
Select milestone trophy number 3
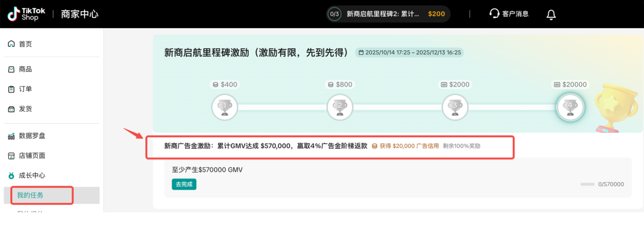click(454, 107)
